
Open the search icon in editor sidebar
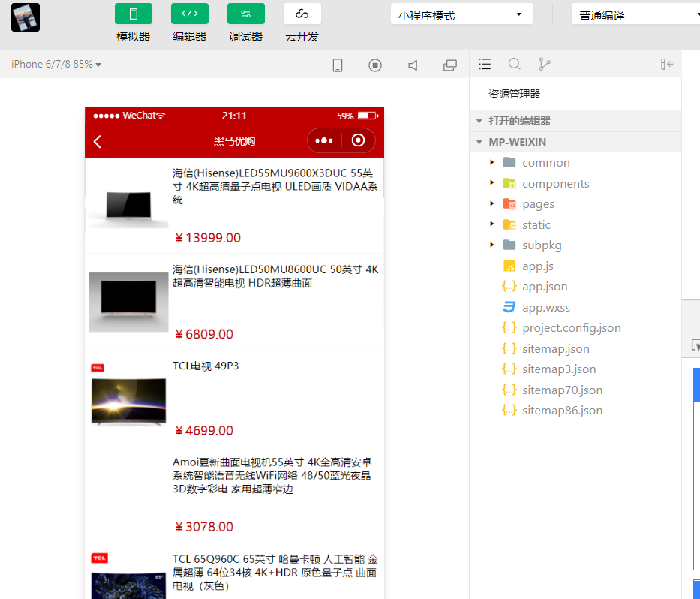514,64
